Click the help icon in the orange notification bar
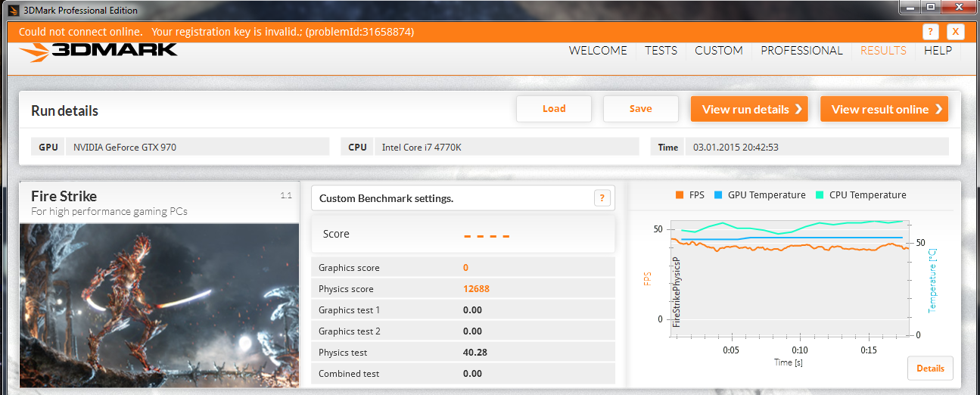The height and width of the screenshot is (395, 980). (x=931, y=32)
